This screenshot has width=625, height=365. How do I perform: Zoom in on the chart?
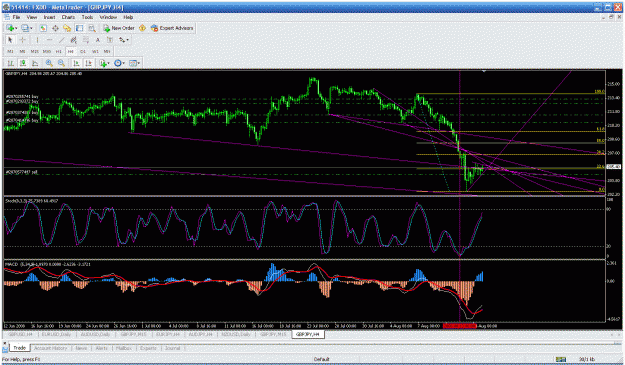pos(49,63)
